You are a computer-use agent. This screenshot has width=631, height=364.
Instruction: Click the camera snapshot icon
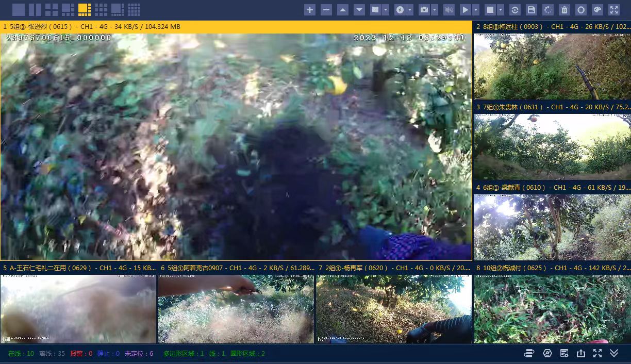tap(424, 10)
